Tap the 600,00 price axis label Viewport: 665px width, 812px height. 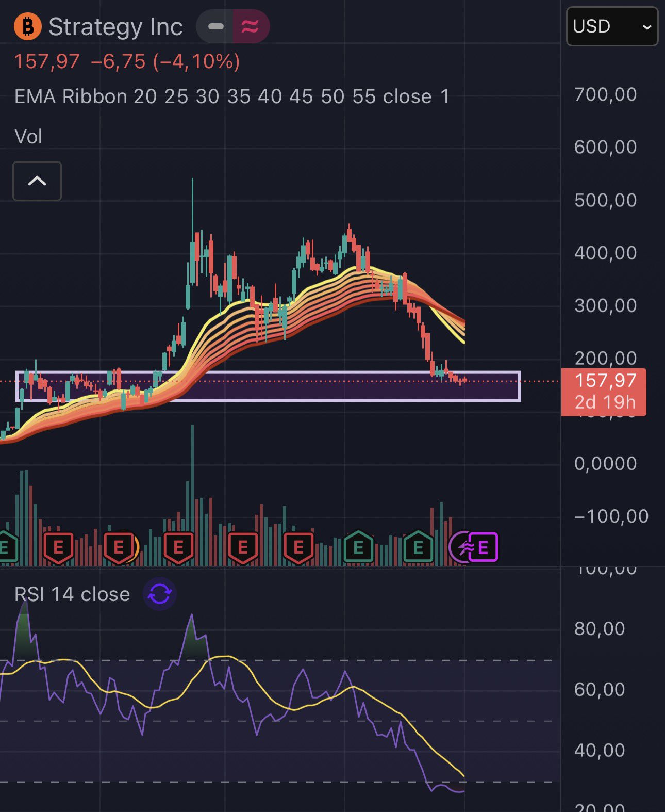tap(606, 147)
